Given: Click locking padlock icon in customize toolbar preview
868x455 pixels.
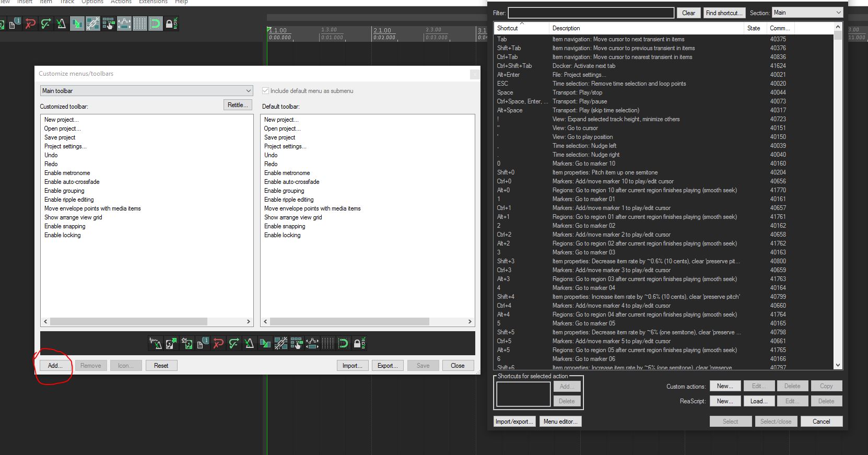Looking at the screenshot, I should click(x=359, y=343).
